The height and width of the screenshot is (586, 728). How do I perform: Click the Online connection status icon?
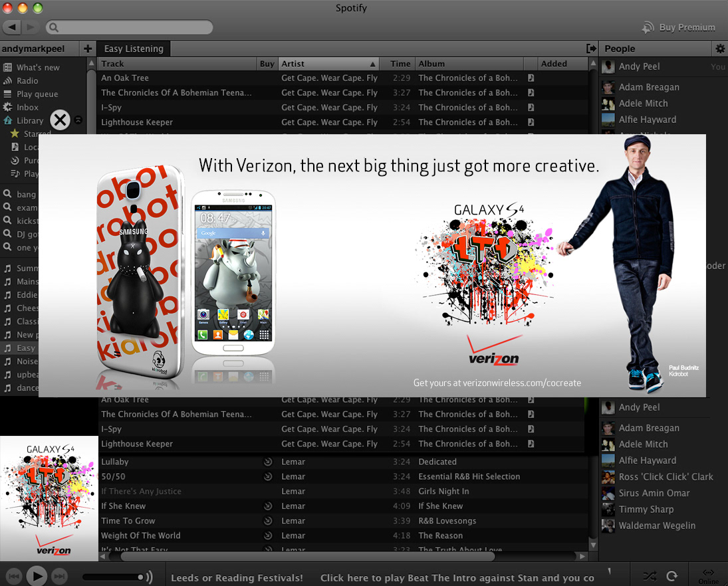tap(708, 577)
